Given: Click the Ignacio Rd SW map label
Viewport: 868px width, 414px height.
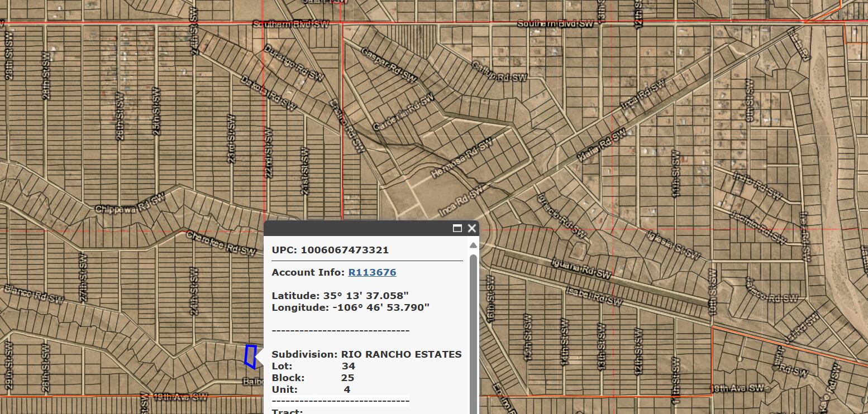Looking at the screenshot, I should 562,216.
